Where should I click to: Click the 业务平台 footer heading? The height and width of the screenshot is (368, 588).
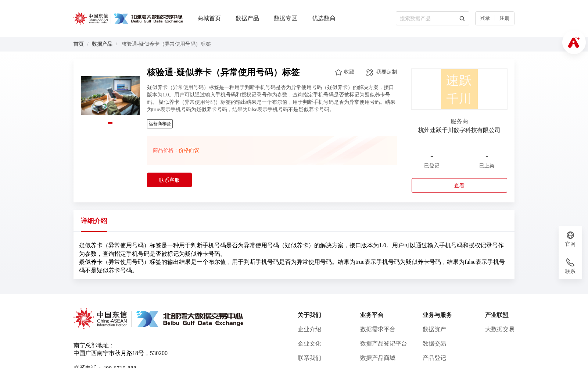pyautogui.click(x=372, y=315)
